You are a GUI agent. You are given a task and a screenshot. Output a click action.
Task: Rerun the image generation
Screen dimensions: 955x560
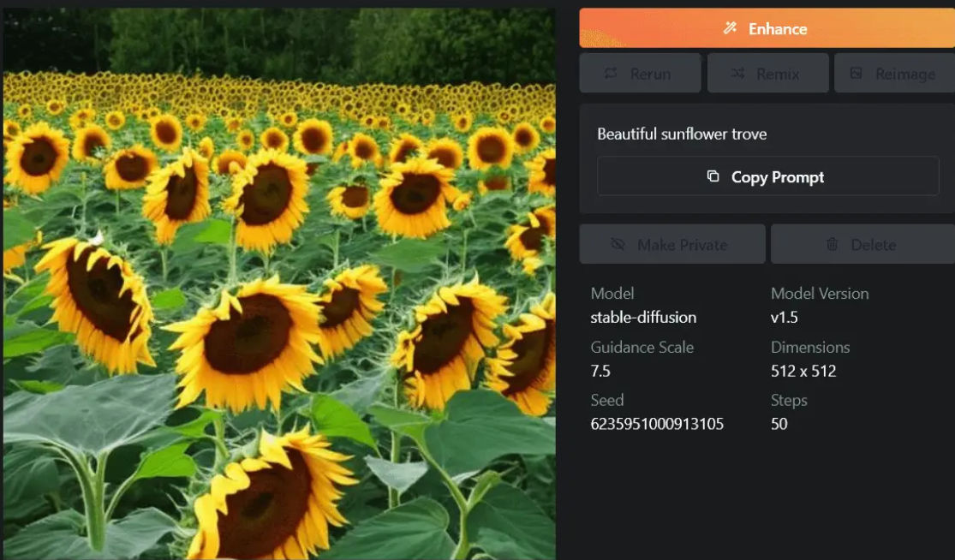coord(640,74)
